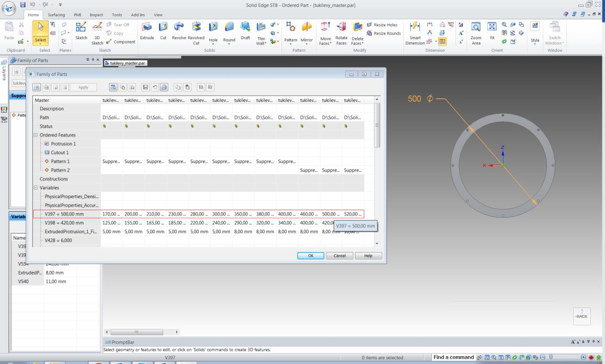This screenshot has width=605, height=364.
Task: Click the Save icon in Family of Parts toolbar
Action: coord(145,87)
